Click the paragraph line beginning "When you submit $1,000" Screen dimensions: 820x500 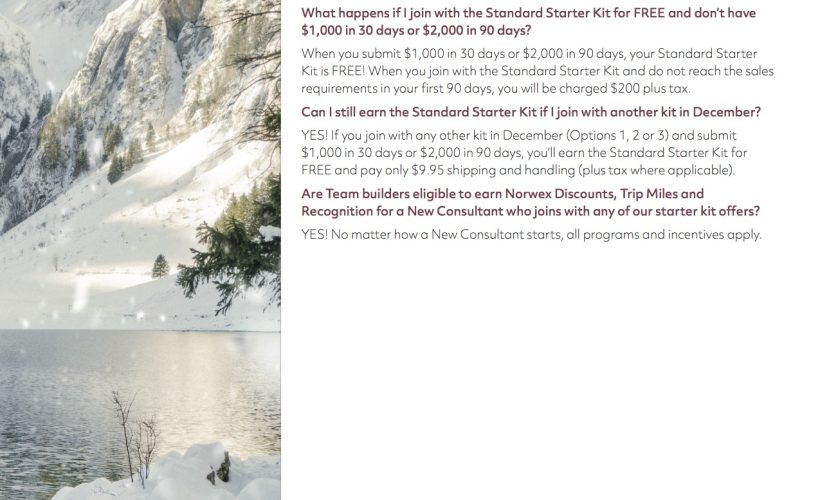click(x=529, y=53)
